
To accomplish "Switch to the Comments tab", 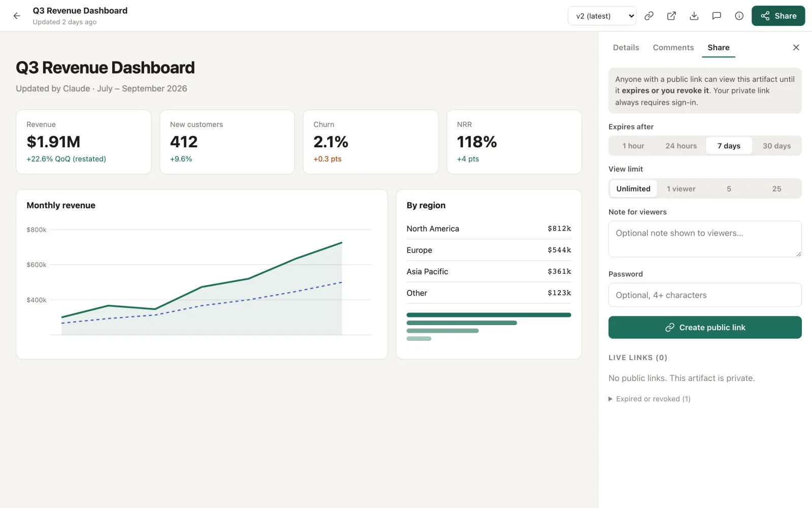I will 673,47.
